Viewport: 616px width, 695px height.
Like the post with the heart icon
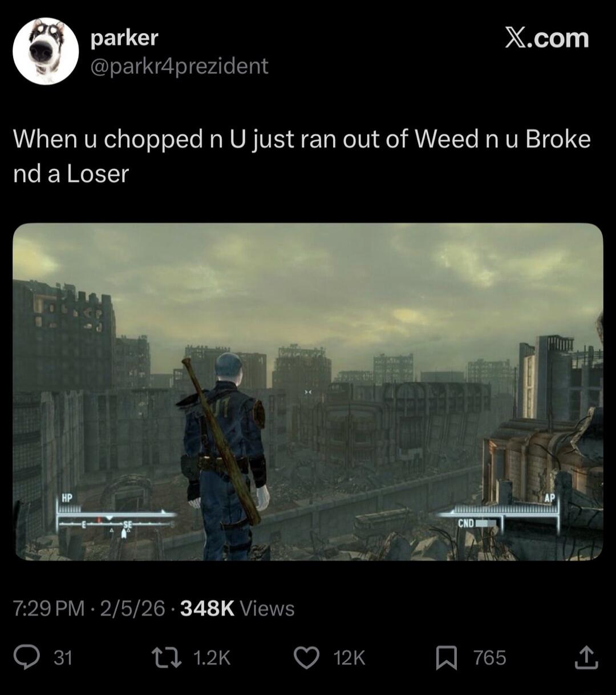(x=306, y=658)
